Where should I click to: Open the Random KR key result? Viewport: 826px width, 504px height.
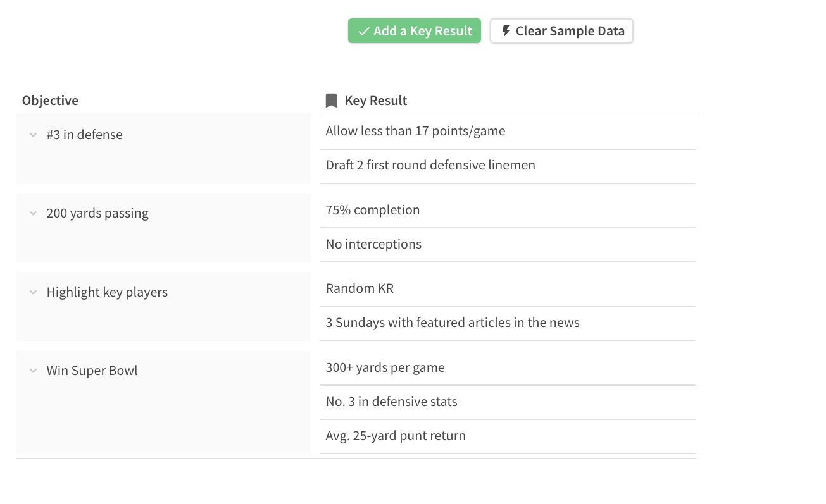click(x=360, y=288)
